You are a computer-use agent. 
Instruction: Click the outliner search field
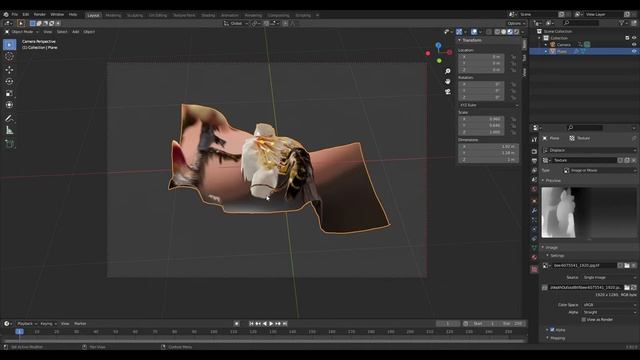coord(580,23)
